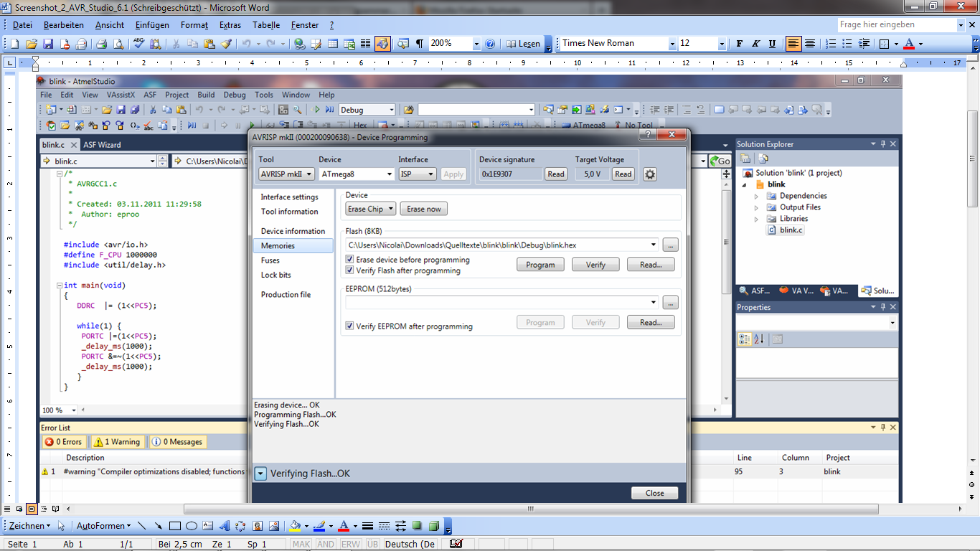Open the font size 12 dropdown
Screen dimensions: 980x551
pyautogui.click(x=722, y=44)
